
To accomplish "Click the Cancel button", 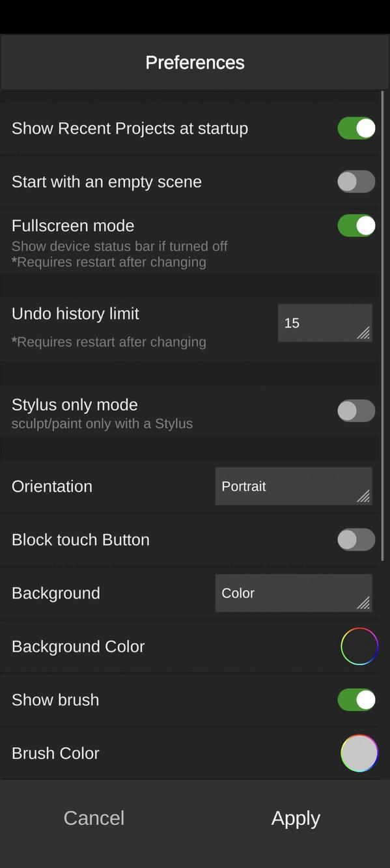I will tap(94, 818).
